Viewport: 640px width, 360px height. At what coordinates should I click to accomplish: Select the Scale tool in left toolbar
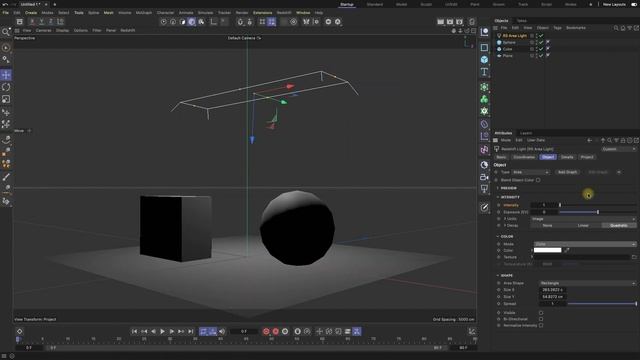click(6, 99)
